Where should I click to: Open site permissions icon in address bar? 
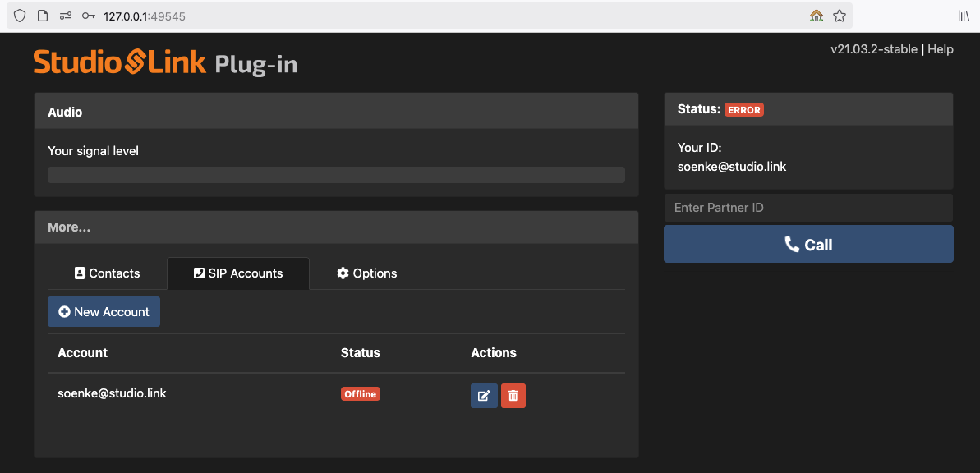coord(65,16)
